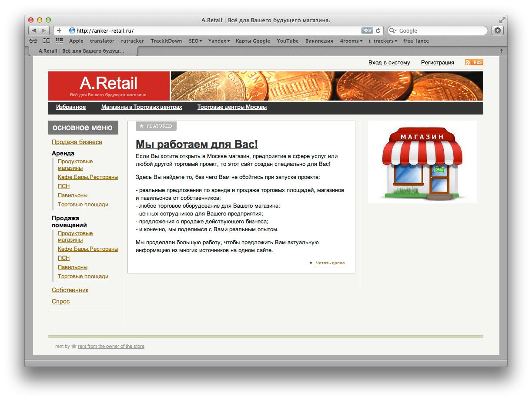
Task: Open the free-lance bookmark
Action: click(416, 41)
